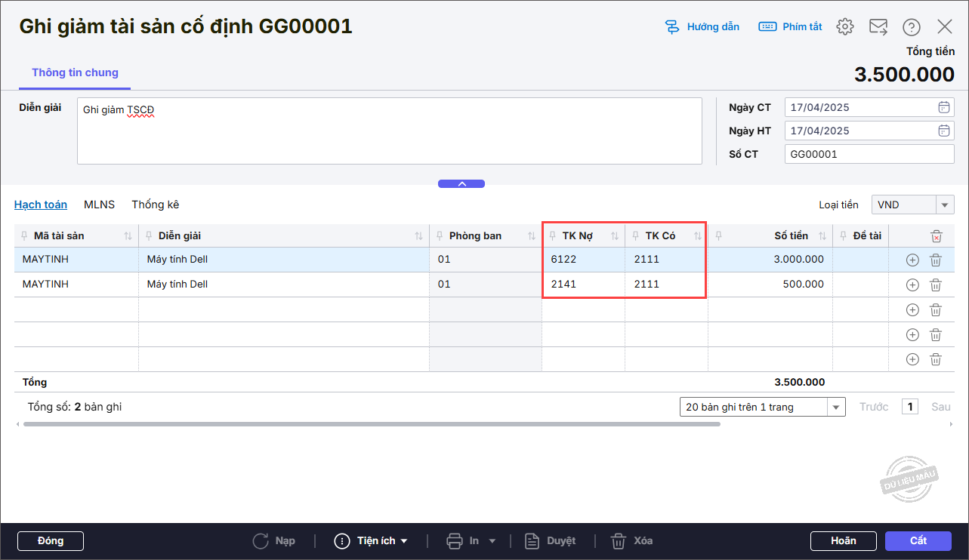Viewport: 969px width, 560px height.
Task: Open the help question mark icon
Action: [x=912, y=27]
